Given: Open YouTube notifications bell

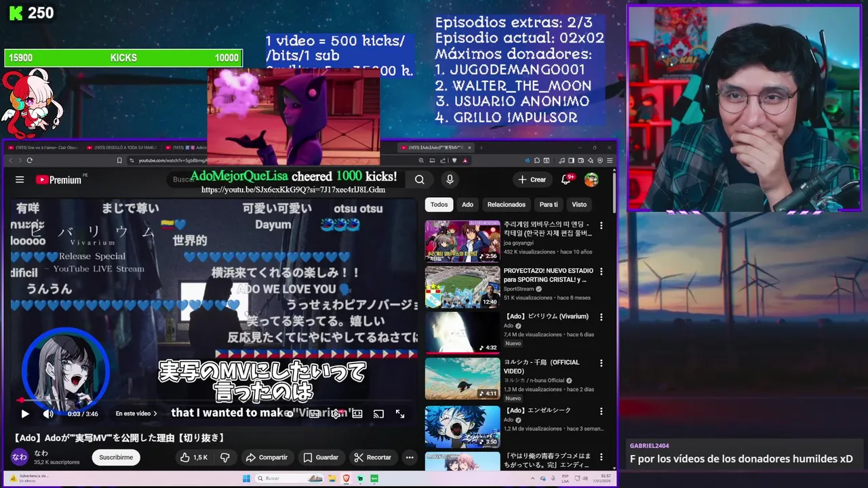Looking at the screenshot, I should (x=566, y=180).
